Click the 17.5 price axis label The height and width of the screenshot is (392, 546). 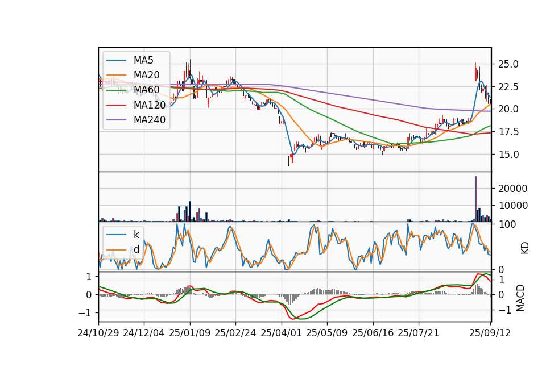(x=508, y=132)
